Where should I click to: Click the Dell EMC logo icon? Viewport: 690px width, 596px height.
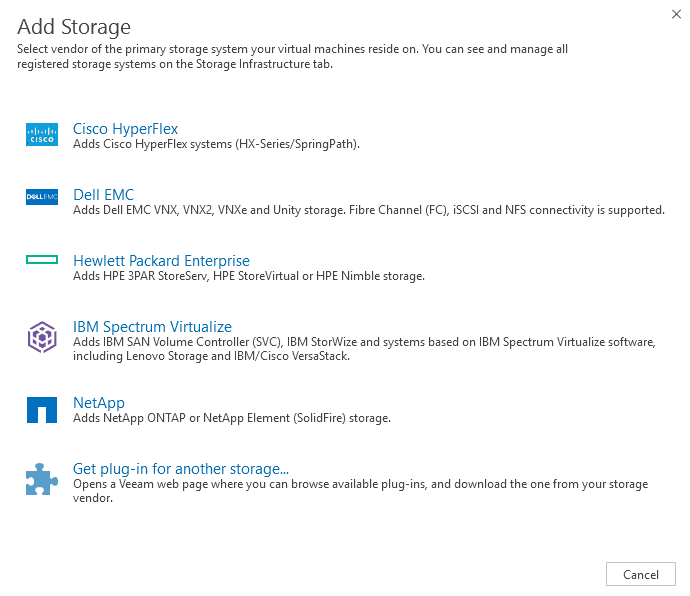pos(42,197)
